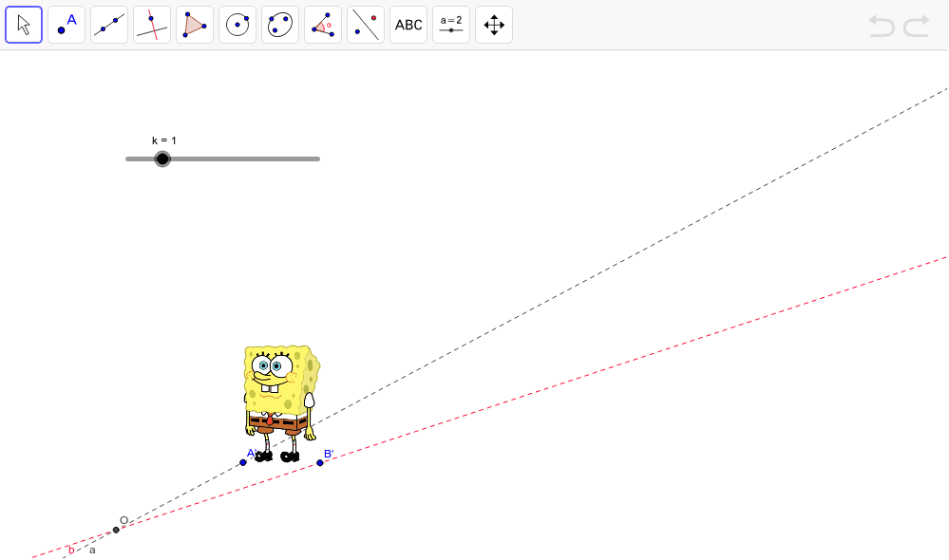Choose the Slider a=2 tool
The image size is (949, 560).
451,25
